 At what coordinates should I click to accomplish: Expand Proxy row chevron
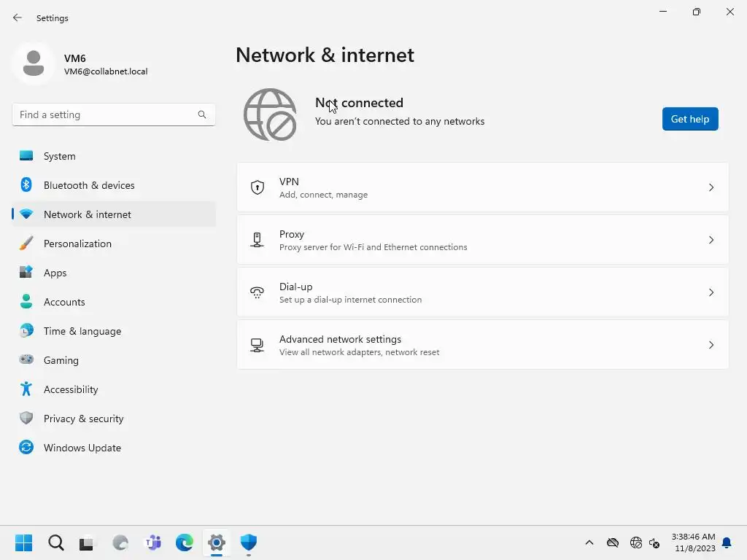(711, 240)
